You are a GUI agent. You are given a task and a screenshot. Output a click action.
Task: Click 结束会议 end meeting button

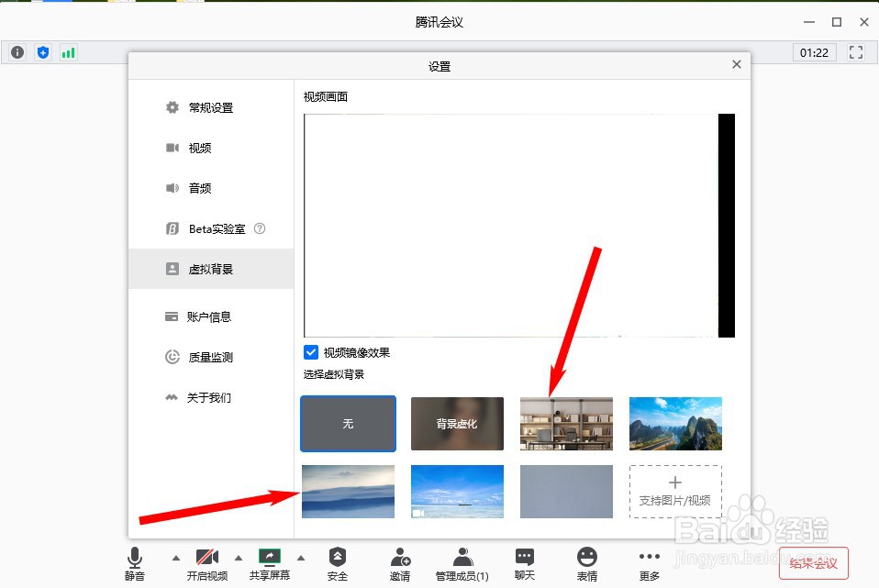[814, 563]
